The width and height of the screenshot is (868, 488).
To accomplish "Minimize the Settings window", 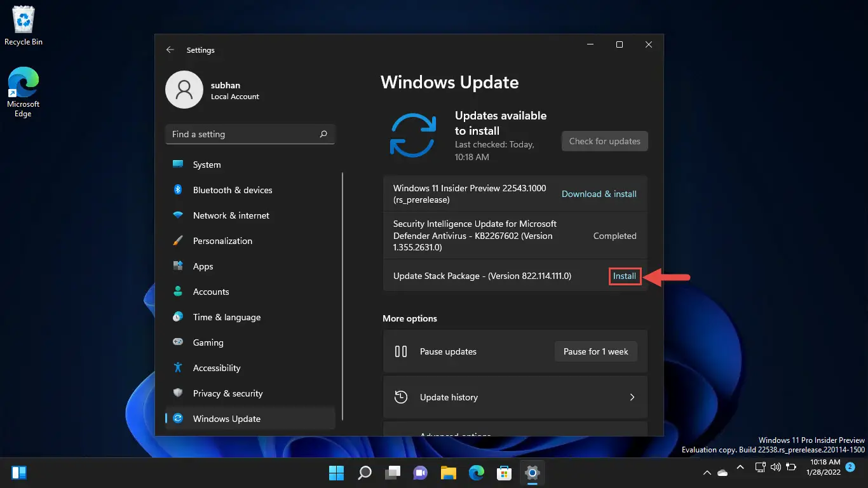I will [x=590, y=44].
